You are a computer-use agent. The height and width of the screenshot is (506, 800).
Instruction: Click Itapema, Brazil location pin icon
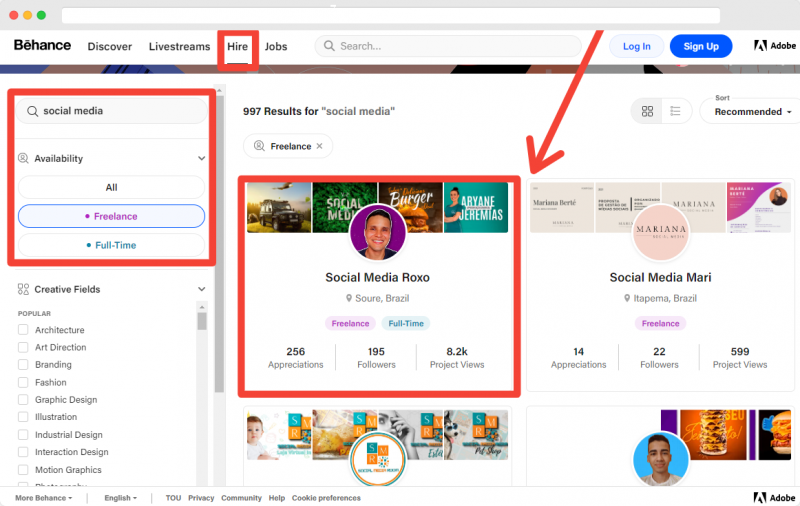(627, 298)
